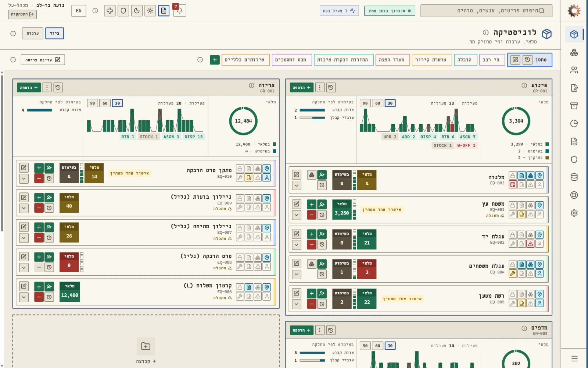The width and height of the screenshot is (588, 368).
Task: Expand the EQ-010 row chevron
Action: 24,178
